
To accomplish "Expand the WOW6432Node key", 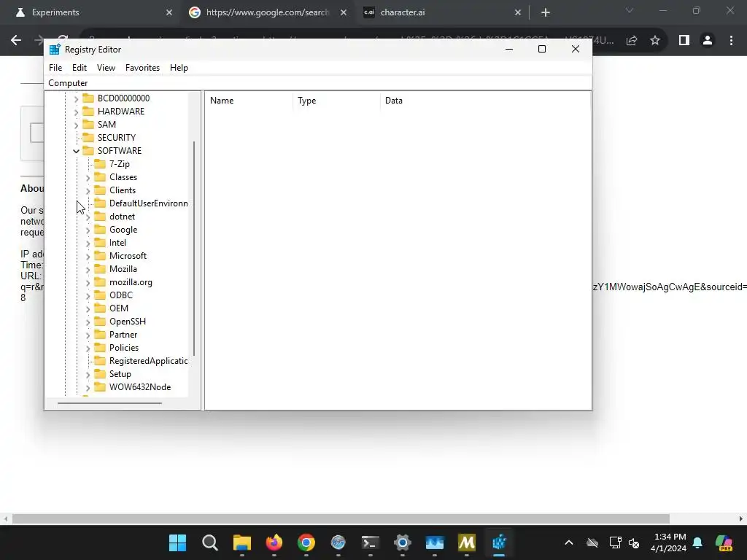I will click(x=88, y=388).
